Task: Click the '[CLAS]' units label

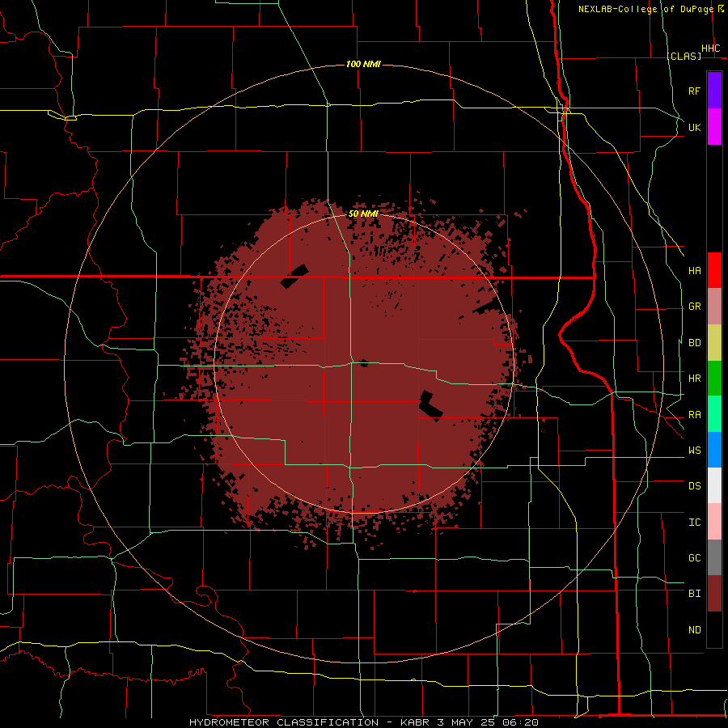Action: click(x=684, y=56)
